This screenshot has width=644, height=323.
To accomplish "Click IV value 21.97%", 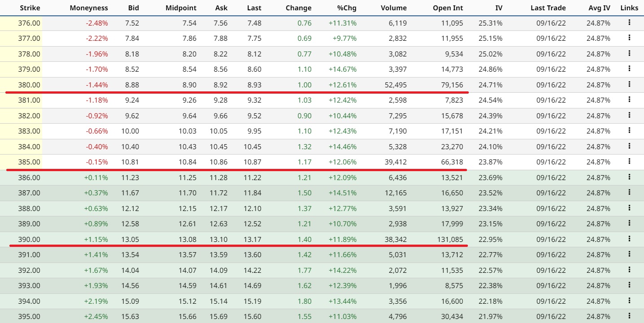I will click(490, 316).
